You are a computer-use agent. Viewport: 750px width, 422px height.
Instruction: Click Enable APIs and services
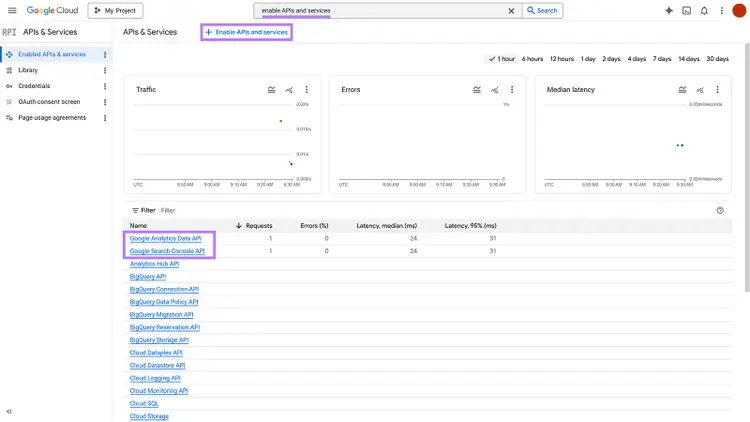click(x=247, y=32)
